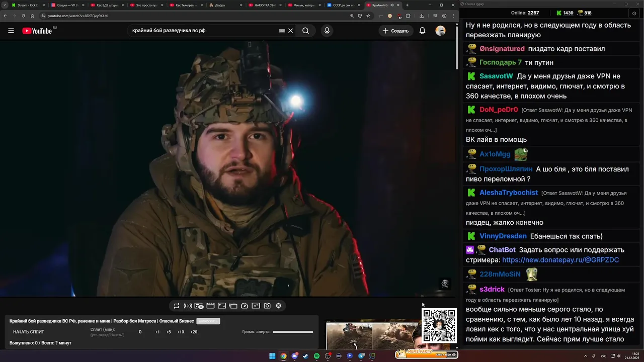Switch to Студия — VK browser tab
This screenshot has width=644, height=362.
67,5
